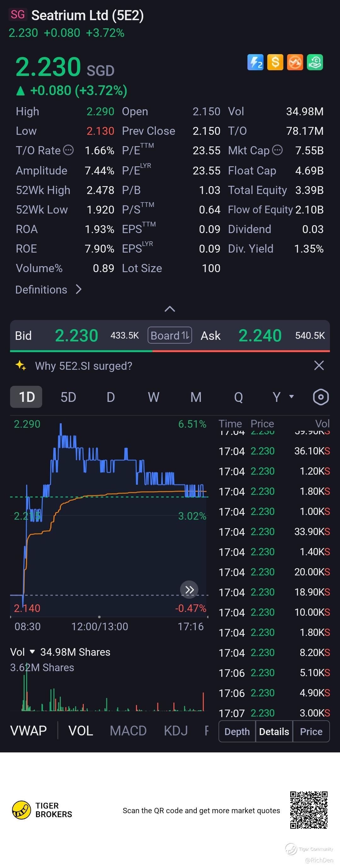Select the 5D chart tab
Image resolution: width=340 pixels, height=868 pixels.
click(68, 397)
